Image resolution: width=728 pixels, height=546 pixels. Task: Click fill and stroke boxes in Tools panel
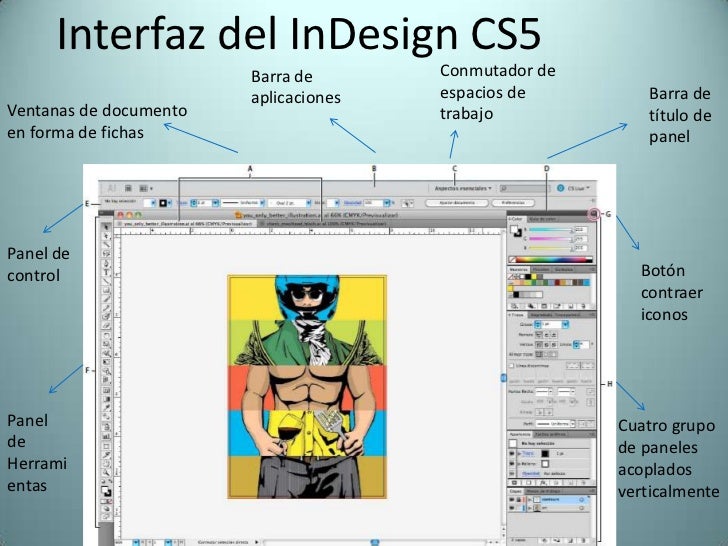point(106,491)
